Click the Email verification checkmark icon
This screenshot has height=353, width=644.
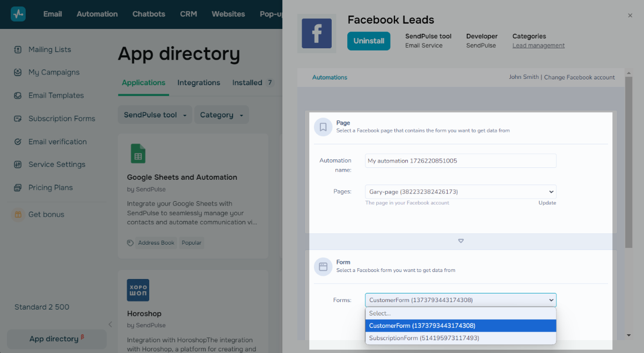click(x=18, y=142)
